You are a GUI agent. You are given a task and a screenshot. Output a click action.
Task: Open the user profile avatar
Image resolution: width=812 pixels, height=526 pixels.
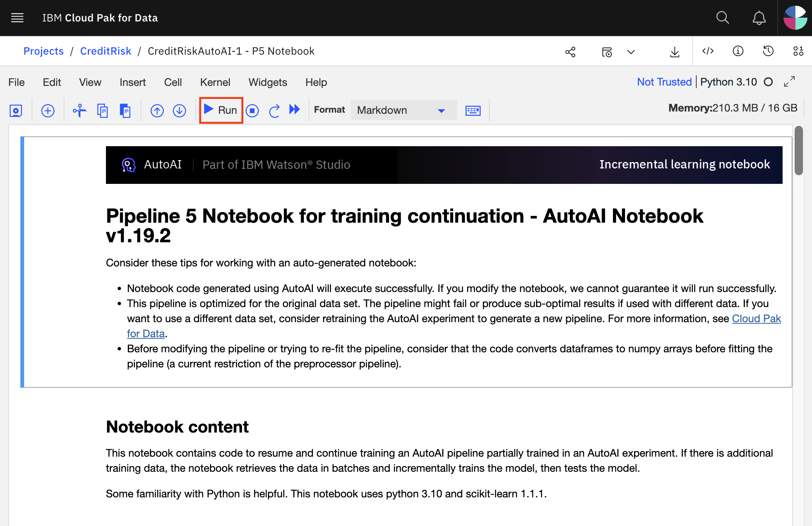click(x=795, y=18)
